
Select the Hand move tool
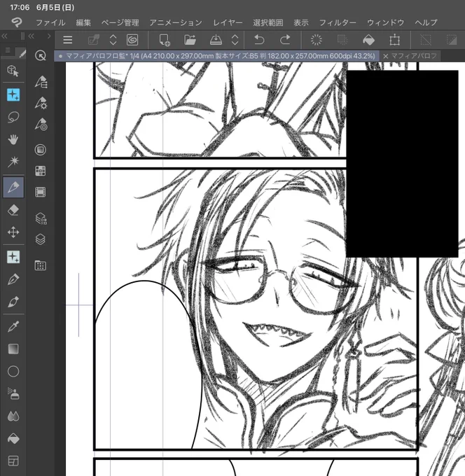coord(13,139)
